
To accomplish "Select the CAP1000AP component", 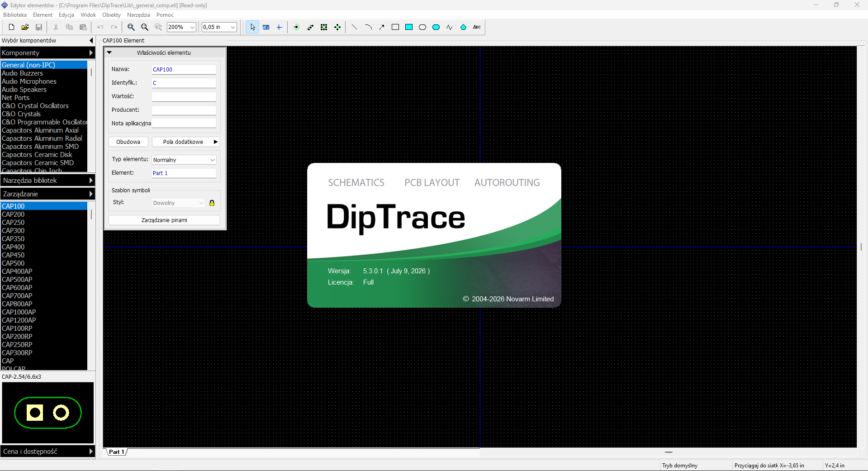I will coord(44,312).
